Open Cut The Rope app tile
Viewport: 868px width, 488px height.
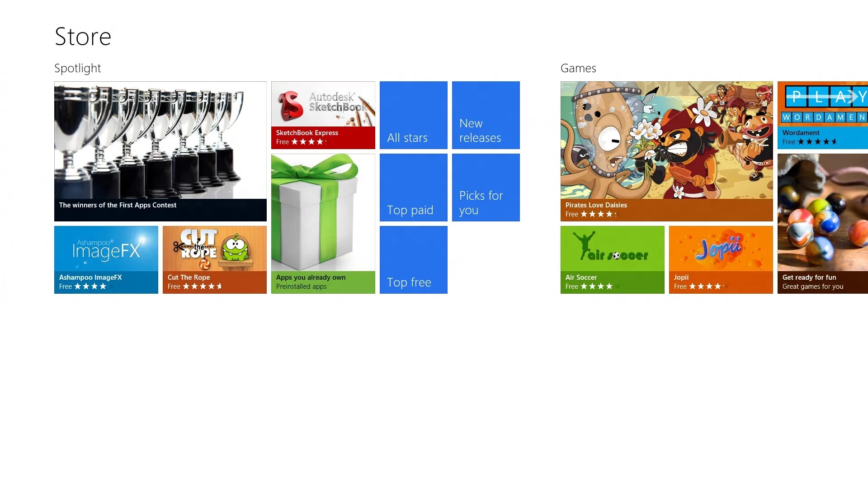pos(215,260)
